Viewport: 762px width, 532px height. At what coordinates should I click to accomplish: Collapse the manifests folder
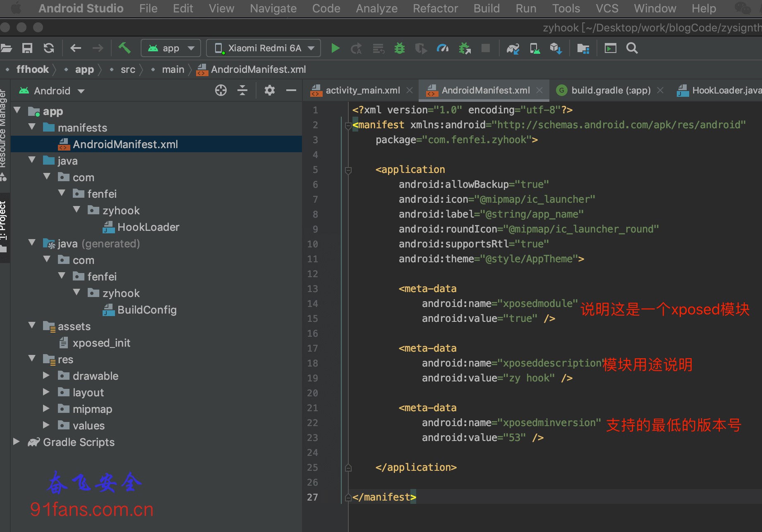(32, 127)
